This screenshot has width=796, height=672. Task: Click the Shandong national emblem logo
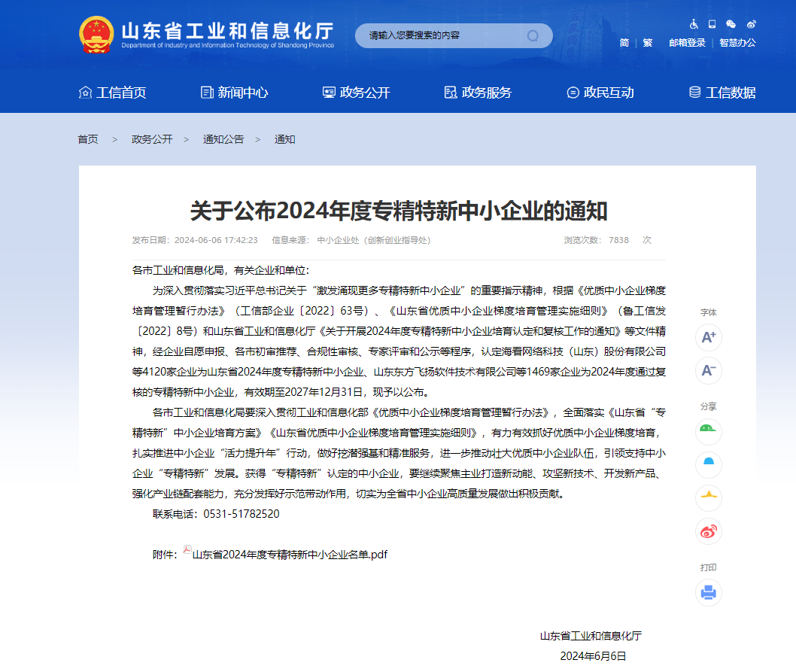point(96,35)
